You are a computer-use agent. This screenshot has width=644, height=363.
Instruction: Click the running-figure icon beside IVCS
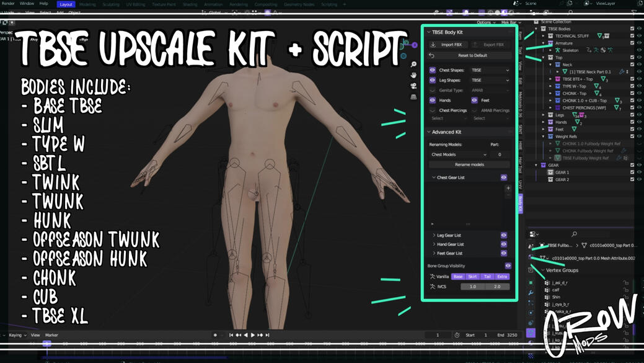point(432,287)
